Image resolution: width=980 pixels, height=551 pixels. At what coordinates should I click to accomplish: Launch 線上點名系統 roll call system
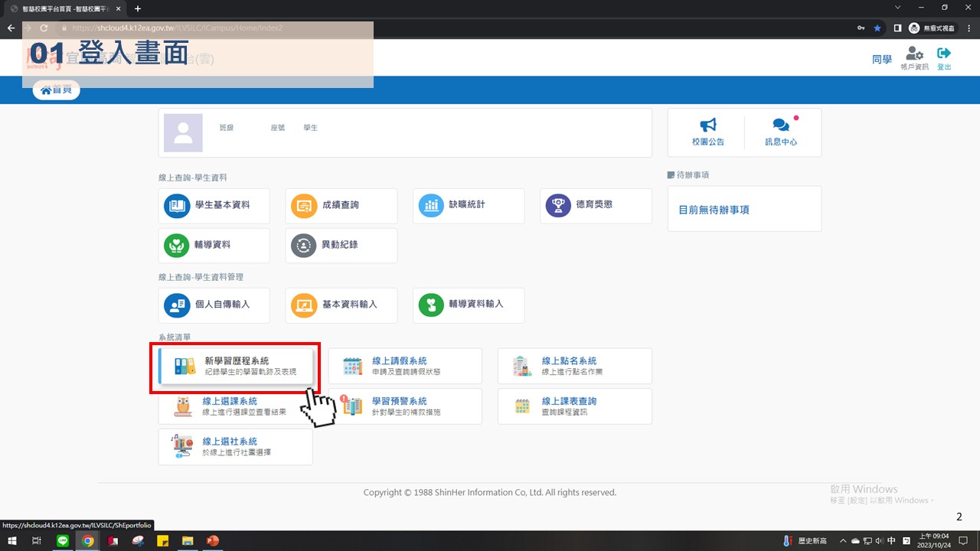coord(575,366)
